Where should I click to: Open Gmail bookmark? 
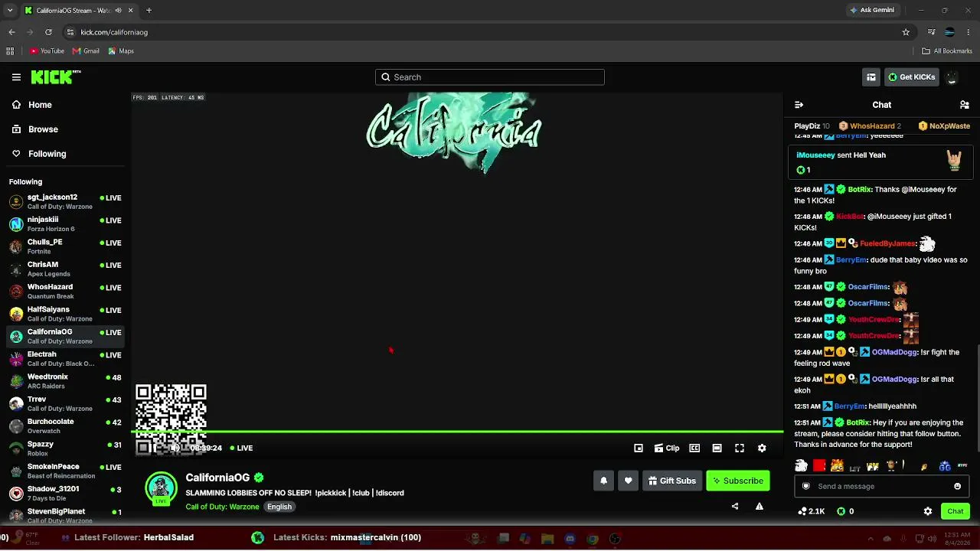86,51
